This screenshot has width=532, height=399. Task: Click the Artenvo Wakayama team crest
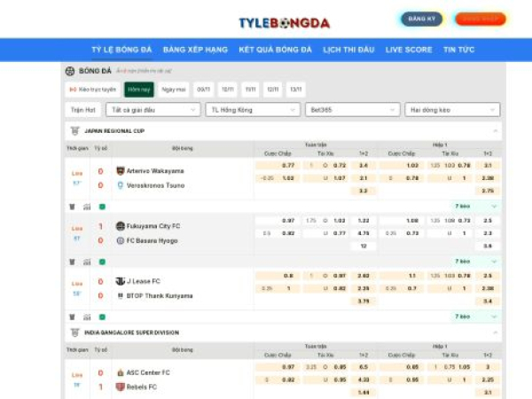click(x=121, y=170)
